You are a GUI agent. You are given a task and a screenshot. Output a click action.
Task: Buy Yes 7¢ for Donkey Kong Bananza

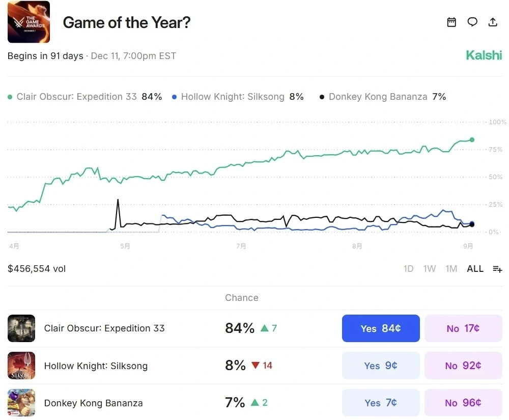pyautogui.click(x=381, y=403)
